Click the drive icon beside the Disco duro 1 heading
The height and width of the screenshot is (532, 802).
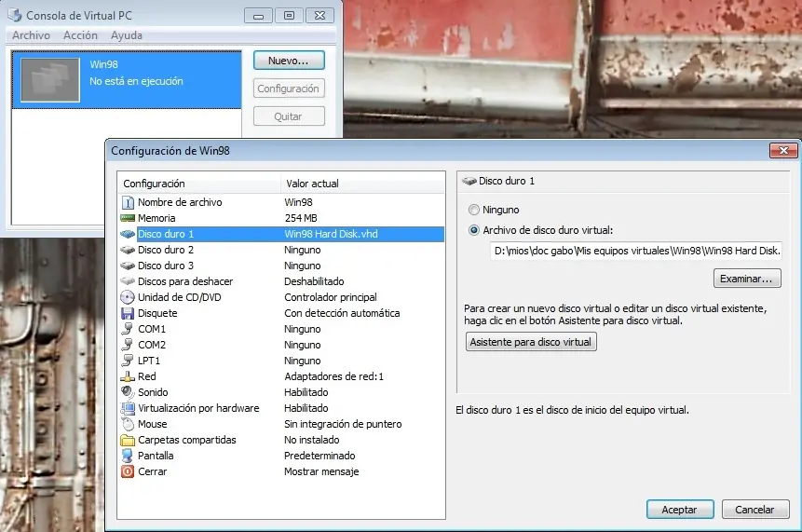469,181
